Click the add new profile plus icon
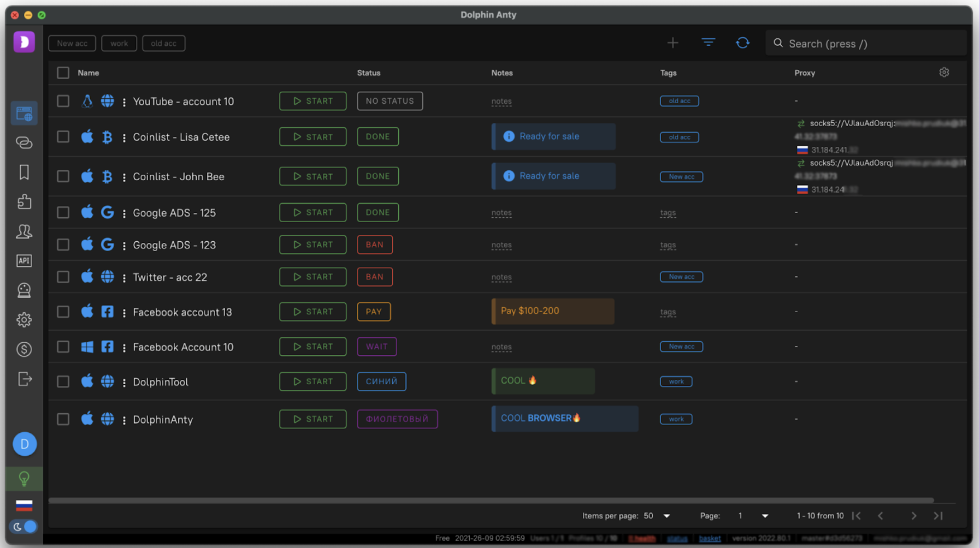This screenshot has height=548, width=980. [x=672, y=43]
